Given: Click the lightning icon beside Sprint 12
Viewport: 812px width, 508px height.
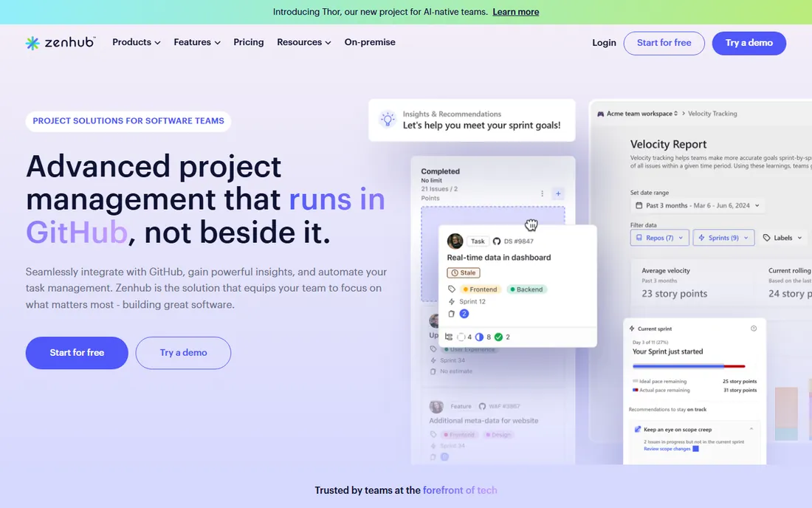Looking at the screenshot, I should click(452, 301).
